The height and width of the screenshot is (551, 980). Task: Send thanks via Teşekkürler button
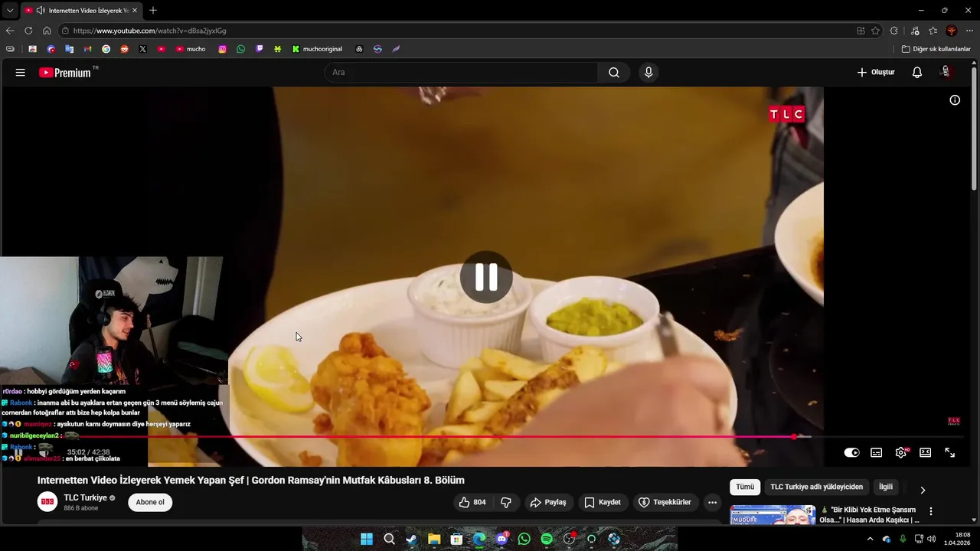coord(665,503)
